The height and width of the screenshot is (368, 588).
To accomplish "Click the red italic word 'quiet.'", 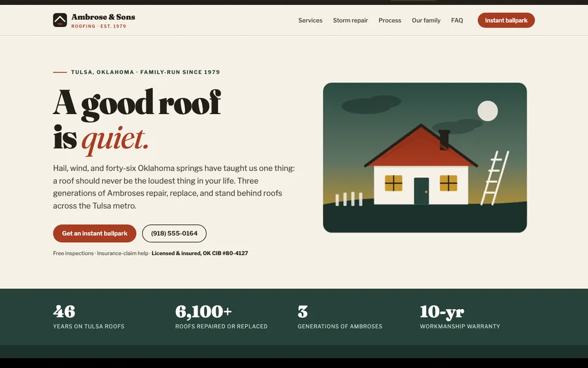I will [115, 140].
